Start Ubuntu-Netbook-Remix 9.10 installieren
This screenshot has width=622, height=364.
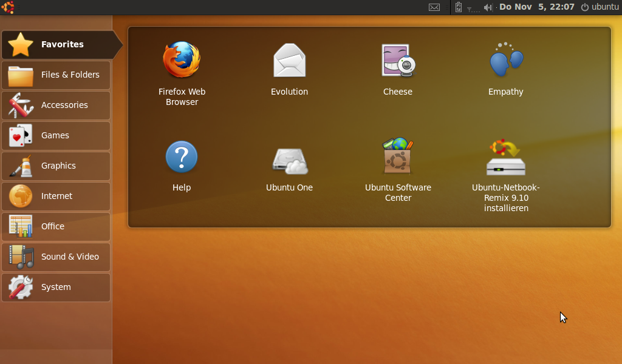point(506,175)
